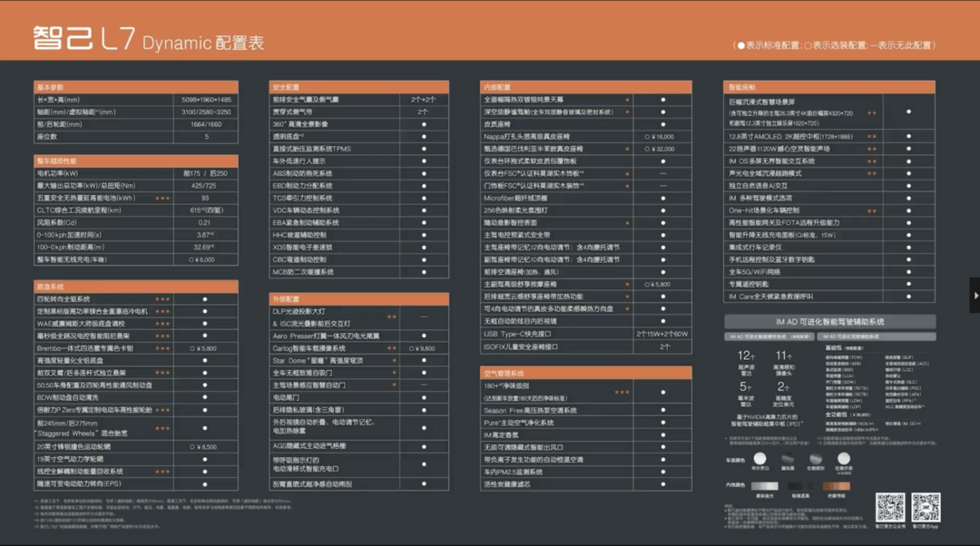The height and width of the screenshot is (546, 980).
Task: Click the MCB防二次碰撞系统 row label
Action: click(x=303, y=272)
